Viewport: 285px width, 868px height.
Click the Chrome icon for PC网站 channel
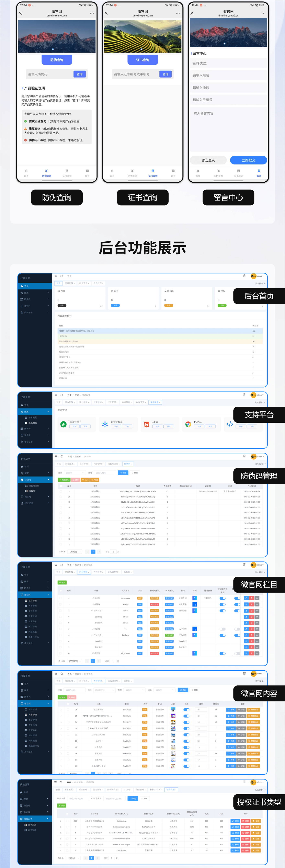point(188,424)
